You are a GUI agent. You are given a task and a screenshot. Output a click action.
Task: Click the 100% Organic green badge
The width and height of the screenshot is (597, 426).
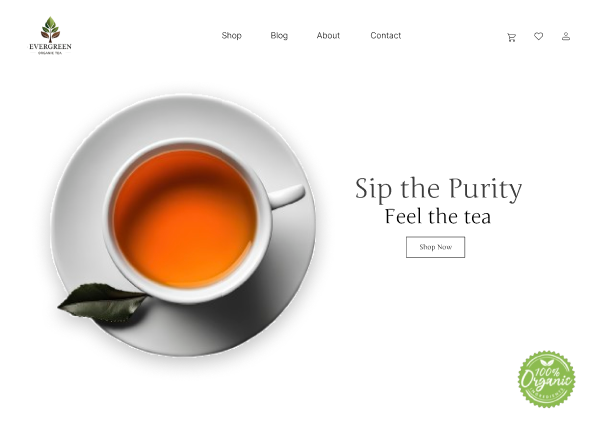click(x=546, y=379)
